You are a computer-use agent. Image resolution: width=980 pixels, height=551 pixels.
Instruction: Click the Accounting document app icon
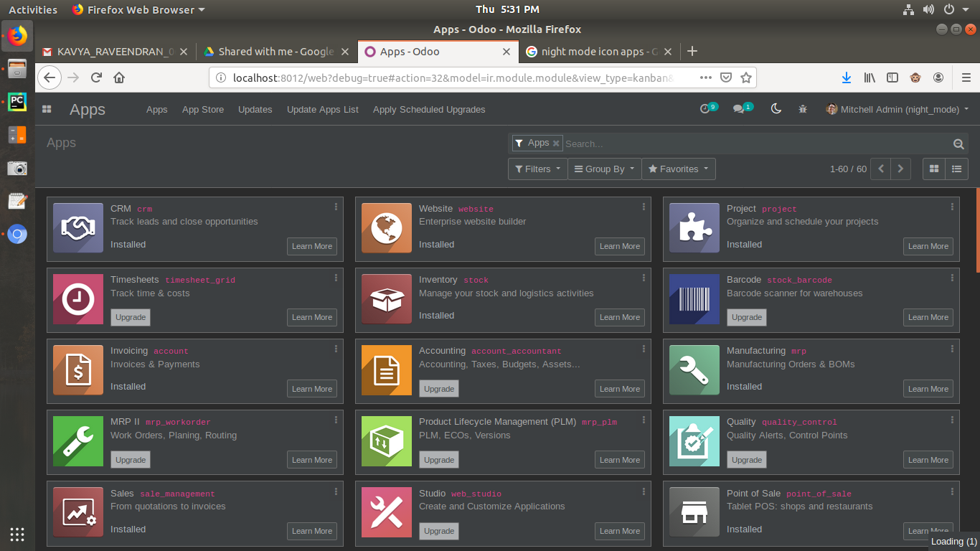coord(387,370)
